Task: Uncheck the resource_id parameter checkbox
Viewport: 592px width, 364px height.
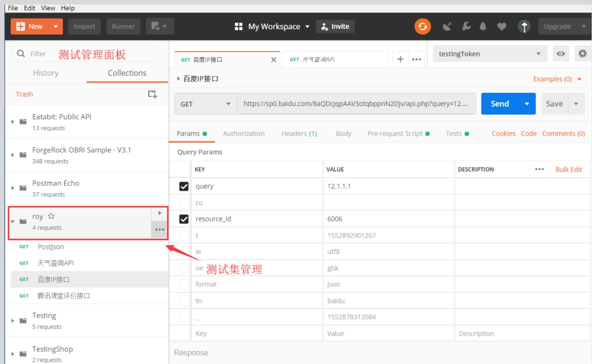Action: (184, 219)
